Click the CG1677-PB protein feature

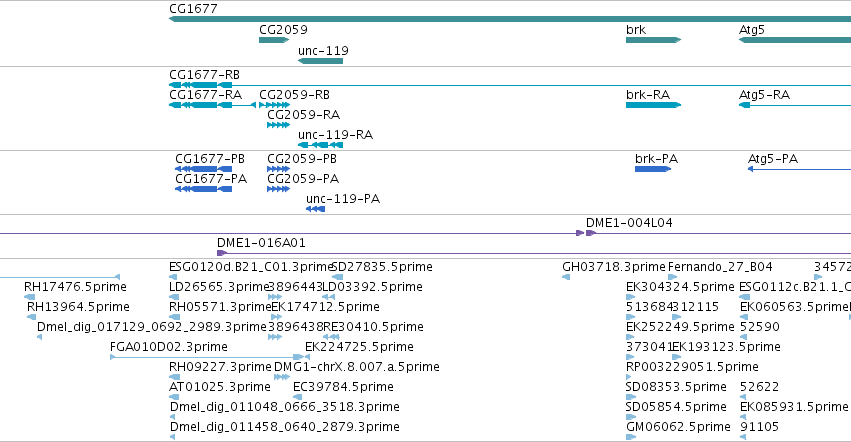click(x=204, y=169)
